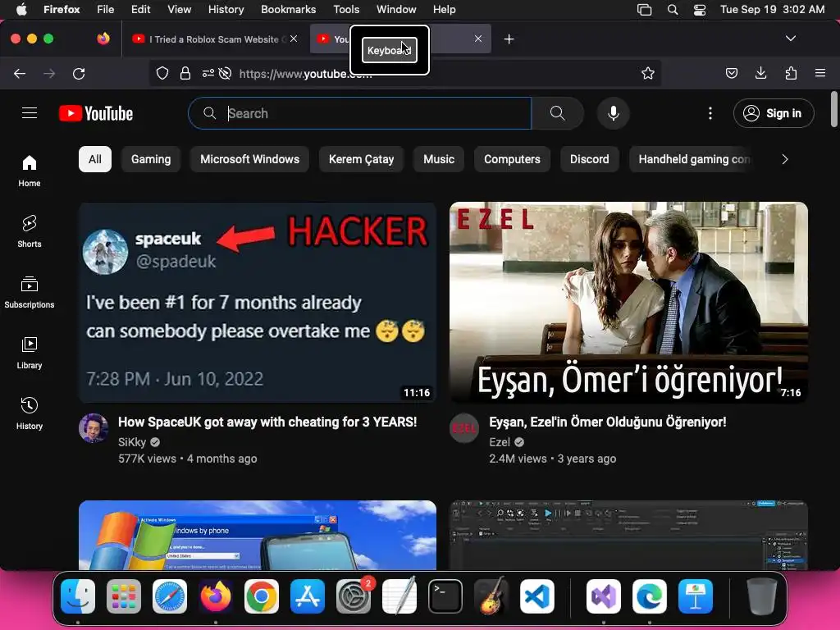Open Firefox extensions menu
The image size is (840, 630).
click(x=791, y=73)
